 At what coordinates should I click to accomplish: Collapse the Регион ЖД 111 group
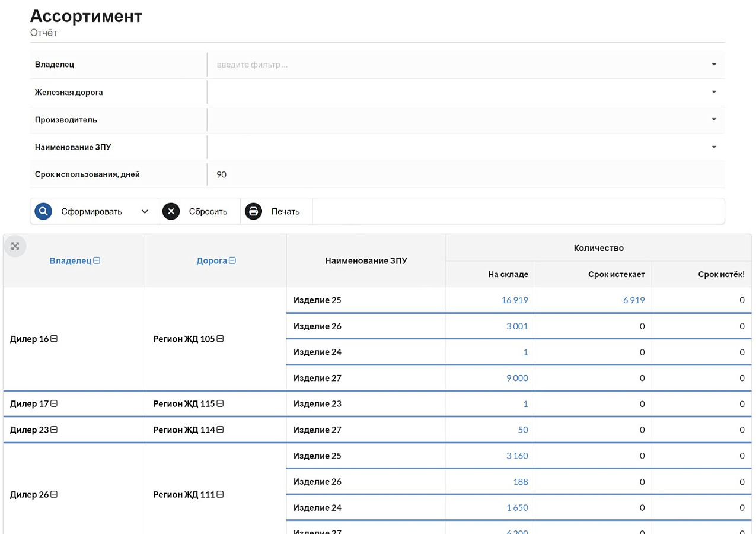[220, 495]
